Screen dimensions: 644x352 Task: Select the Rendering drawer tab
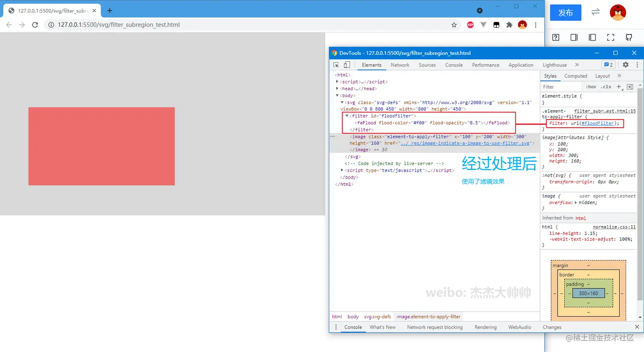[486, 327]
